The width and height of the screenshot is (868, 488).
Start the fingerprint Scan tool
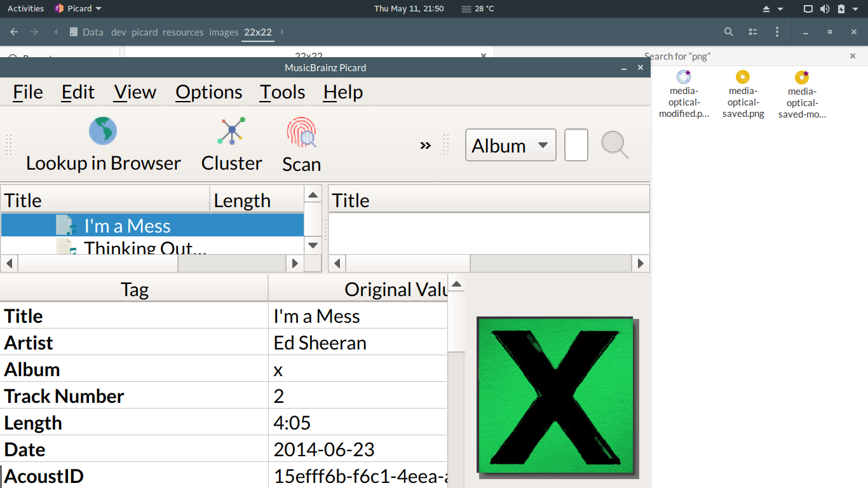pos(301,146)
